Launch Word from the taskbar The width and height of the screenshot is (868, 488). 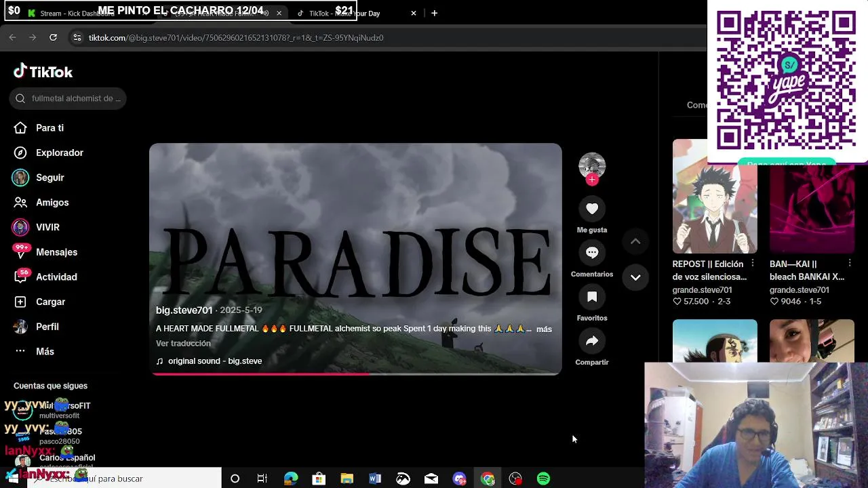(375, 479)
